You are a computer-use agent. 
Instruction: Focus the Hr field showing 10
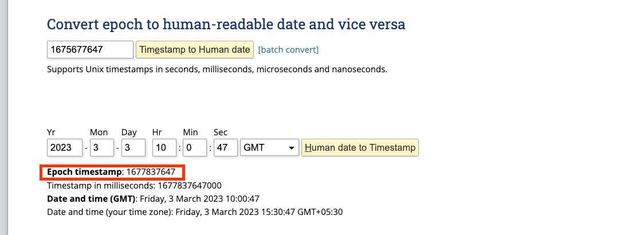tap(164, 147)
